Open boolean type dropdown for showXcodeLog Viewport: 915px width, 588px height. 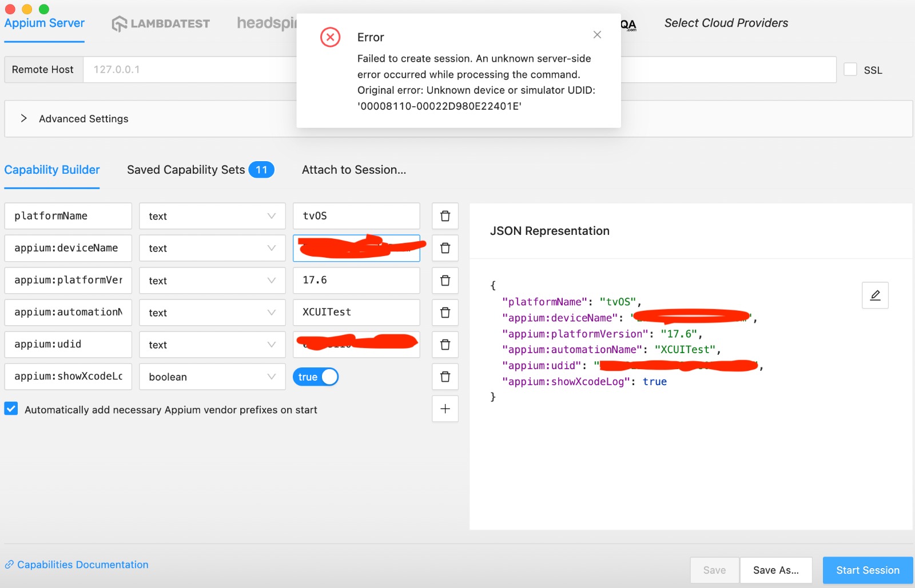coord(212,377)
